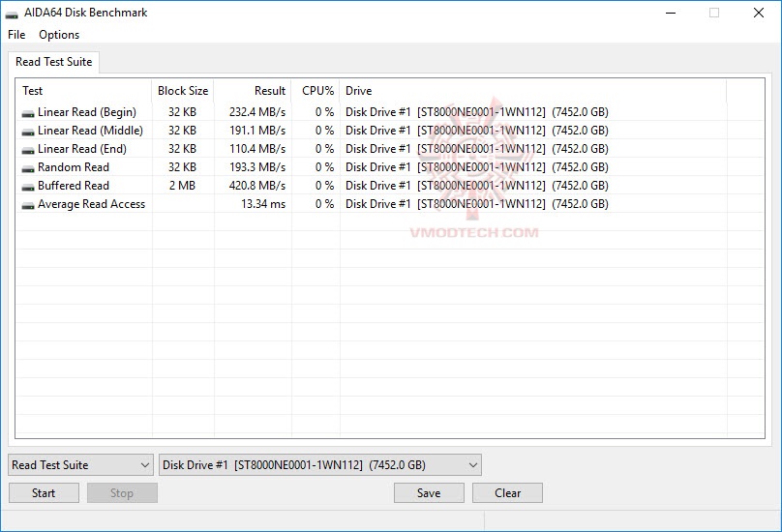Select the Linear Read (Begin) row label

87,112
